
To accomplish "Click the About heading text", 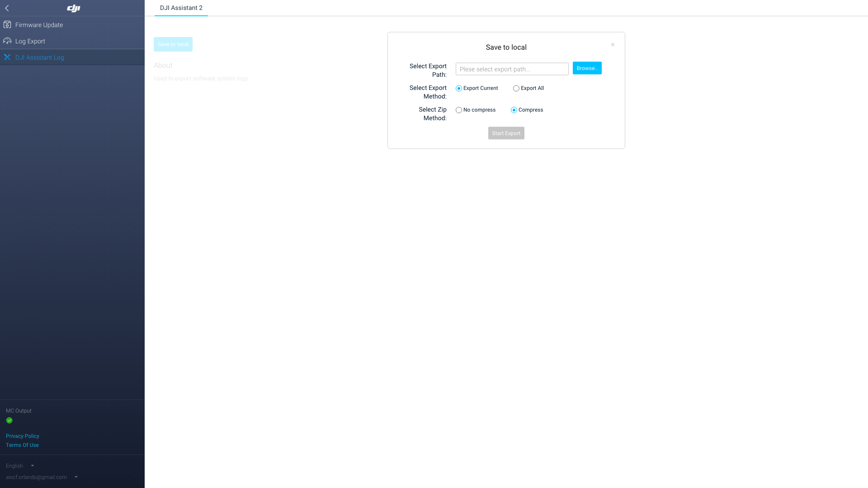I will coord(163,66).
